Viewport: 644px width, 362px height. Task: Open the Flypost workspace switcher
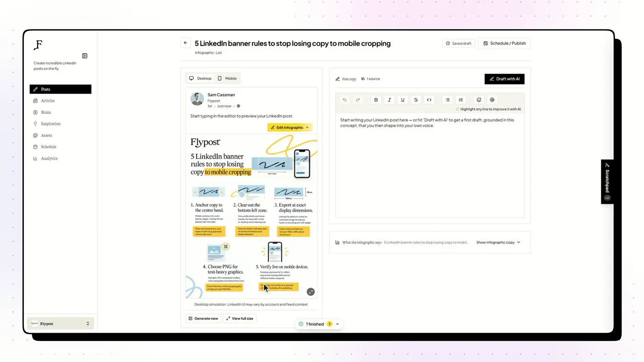pos(60,323)
